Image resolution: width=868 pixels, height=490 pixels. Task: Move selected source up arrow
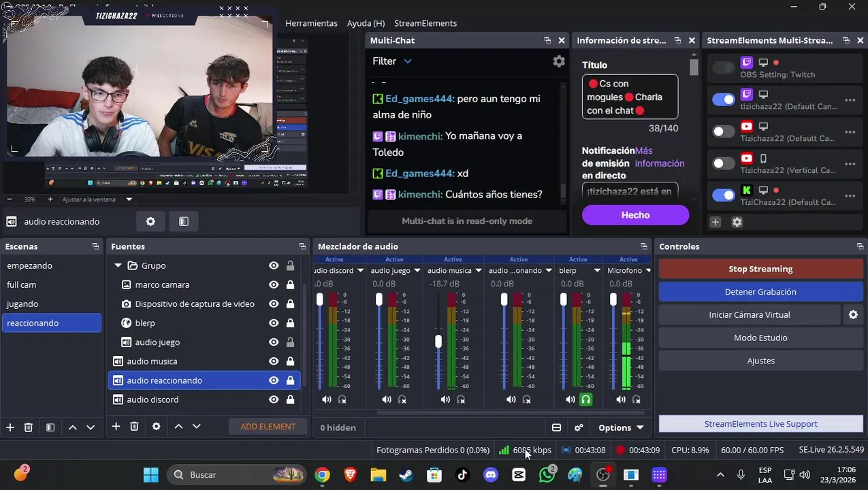[x=178, y=426]
